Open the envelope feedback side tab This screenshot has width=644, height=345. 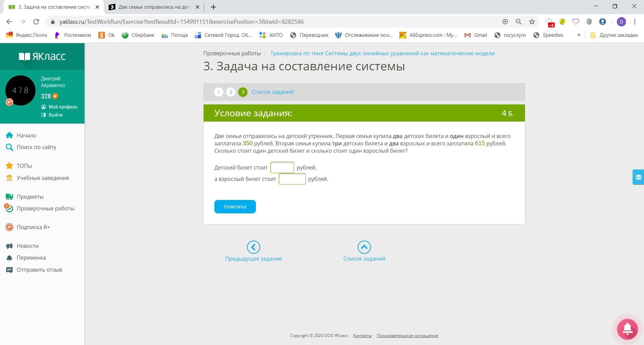[638, 177]
